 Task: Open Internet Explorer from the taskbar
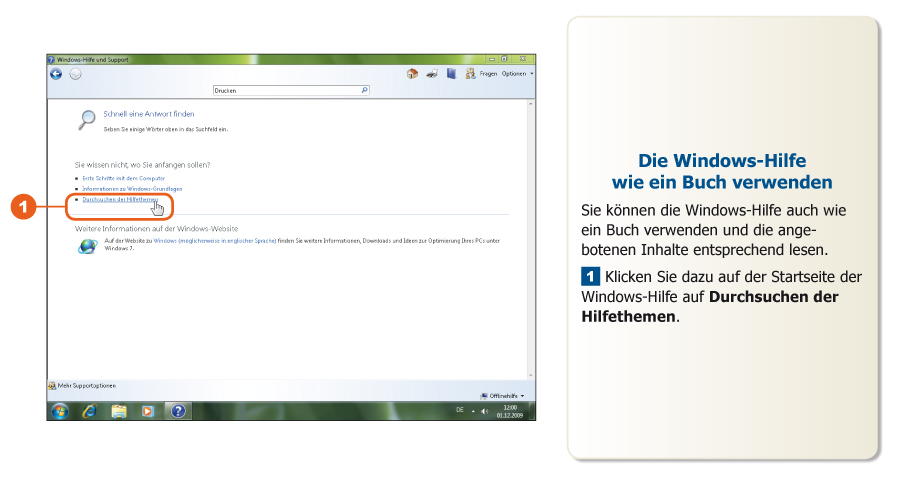89,411
